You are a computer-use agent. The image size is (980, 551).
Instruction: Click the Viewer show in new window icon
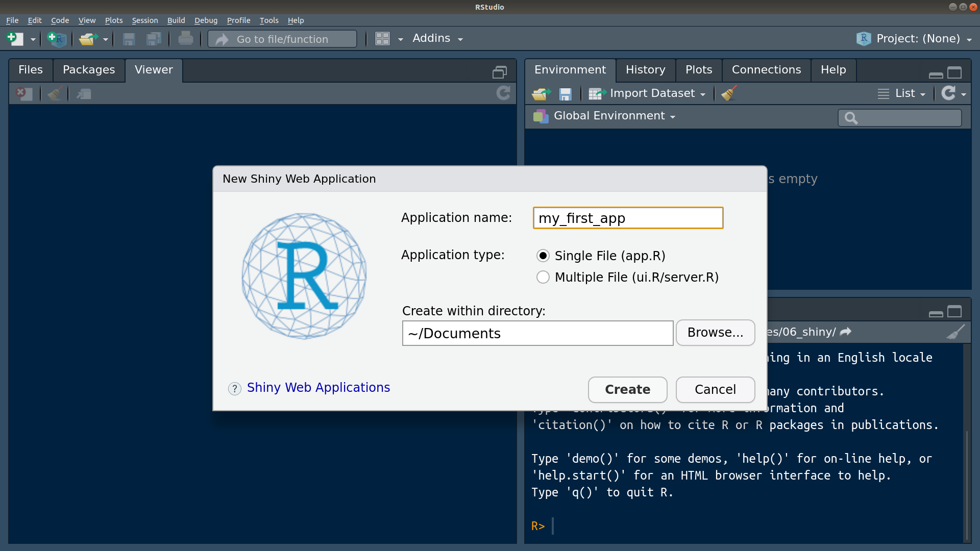pyautogui.click(x=84, y=94)
